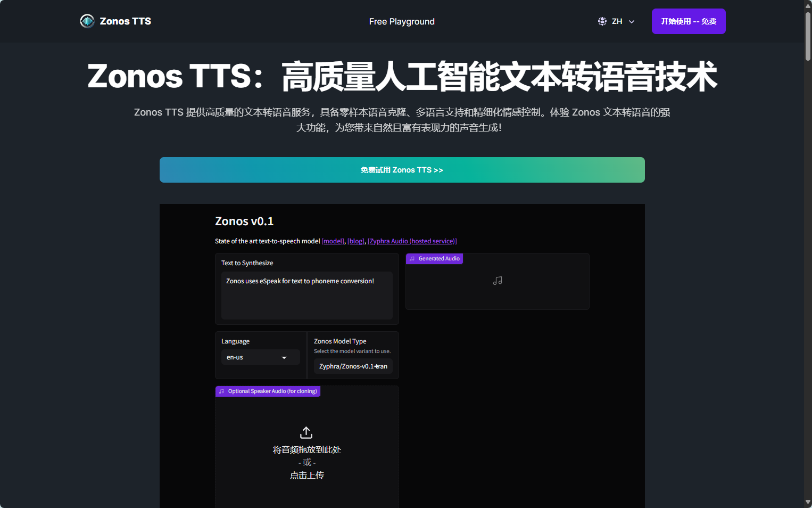The height and width of the screenshot is (508, 812).
Task: Open the [model] link
Action: [x=333, y=241]
